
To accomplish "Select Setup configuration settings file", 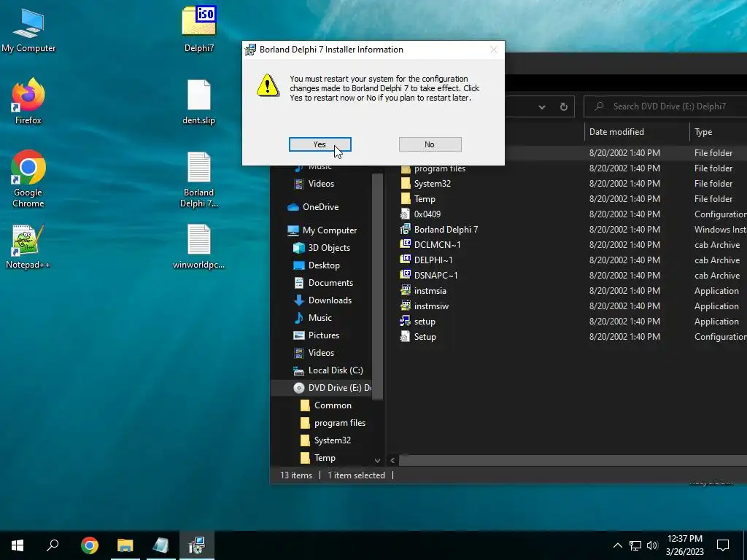I will pos(425,337).
